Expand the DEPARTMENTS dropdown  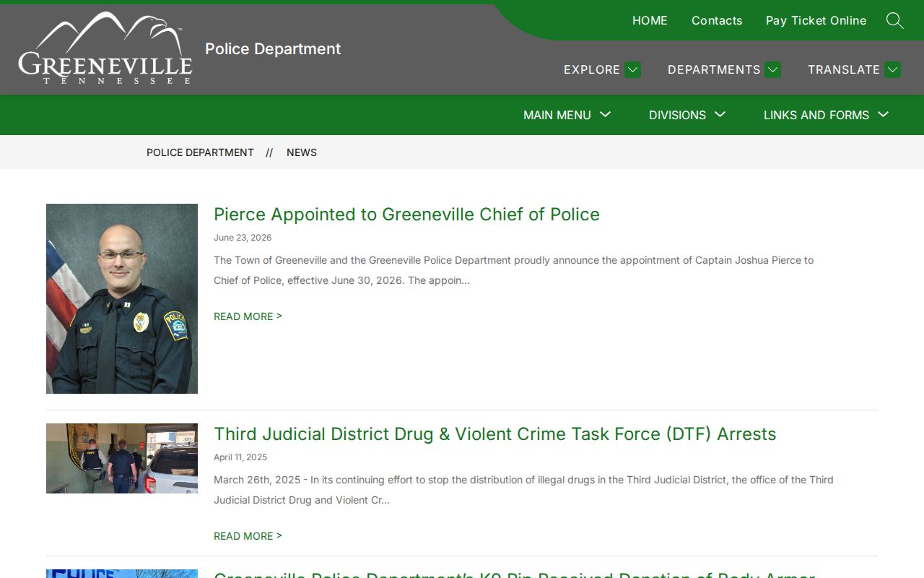724,69
